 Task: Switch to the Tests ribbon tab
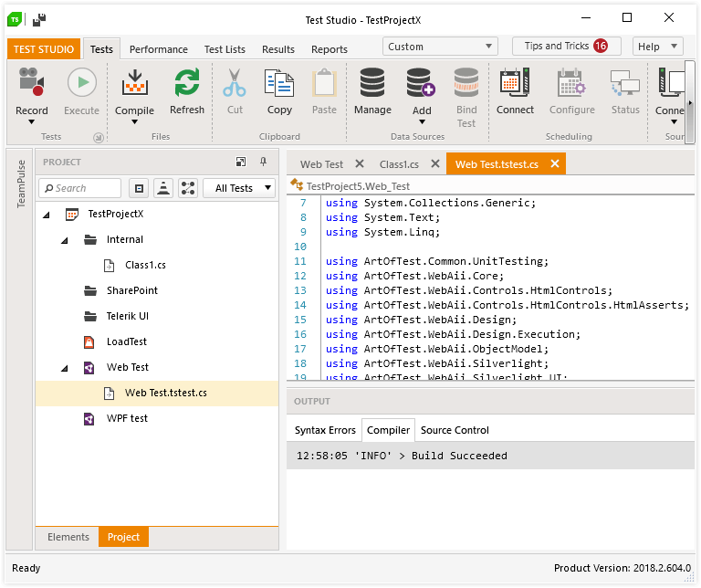point(101,49)
